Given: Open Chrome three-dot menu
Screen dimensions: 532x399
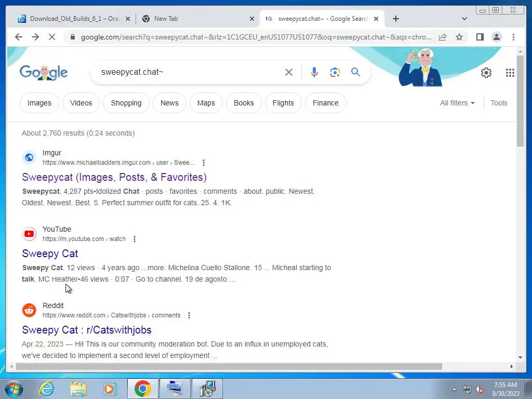Looking at the screenshot, I should click(x=513, y=37).
